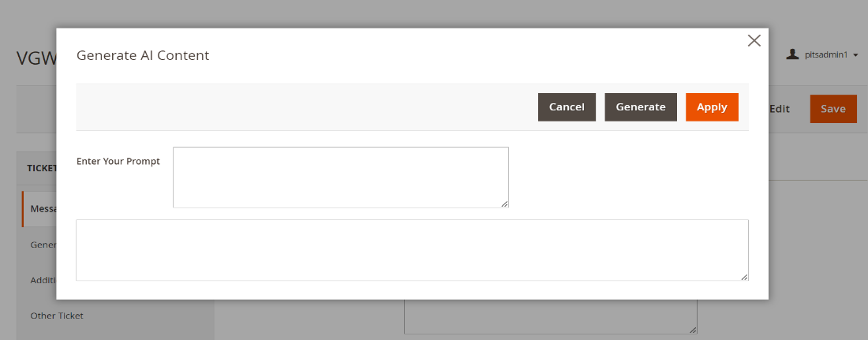Close the Generate AI Content dialog
Viewport: 868px width, 340px height.
(754, 40)
